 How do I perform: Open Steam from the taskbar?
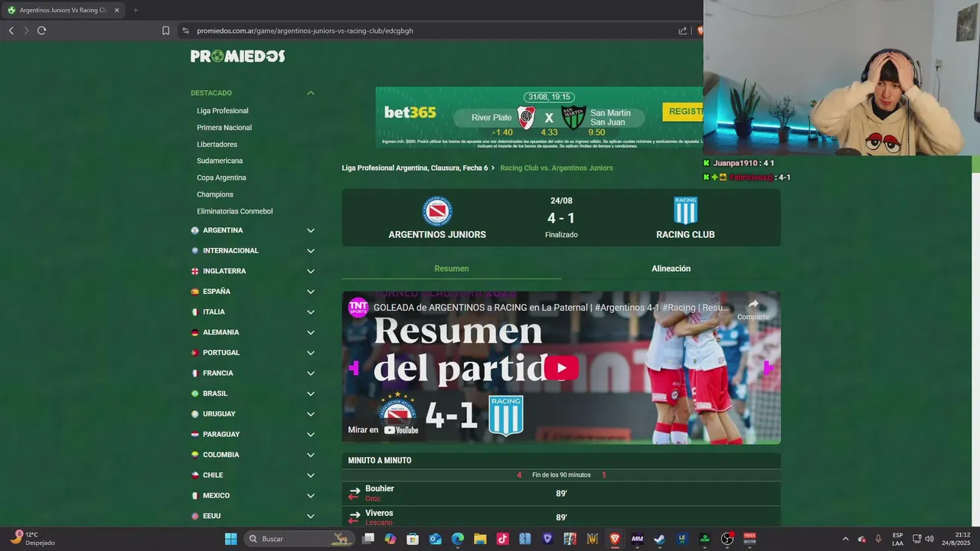click(x=659, y=539)
